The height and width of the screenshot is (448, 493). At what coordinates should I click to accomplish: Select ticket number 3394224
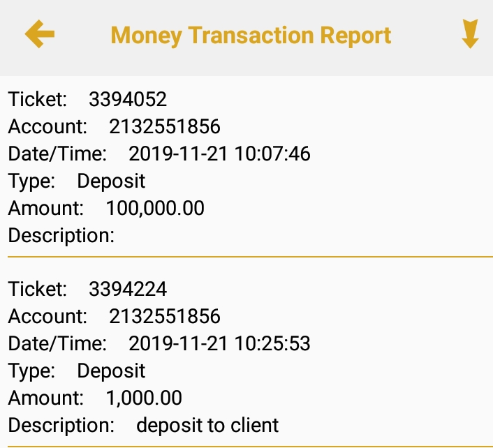[128, 289]
